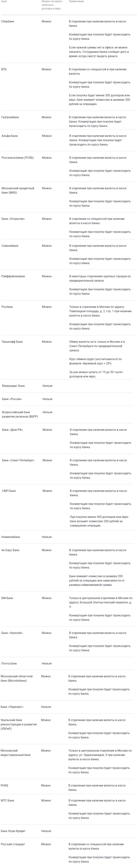Click the "Можно ли купить наличные" column header
The width and height of the screenshot is (137, 868).
52,5
